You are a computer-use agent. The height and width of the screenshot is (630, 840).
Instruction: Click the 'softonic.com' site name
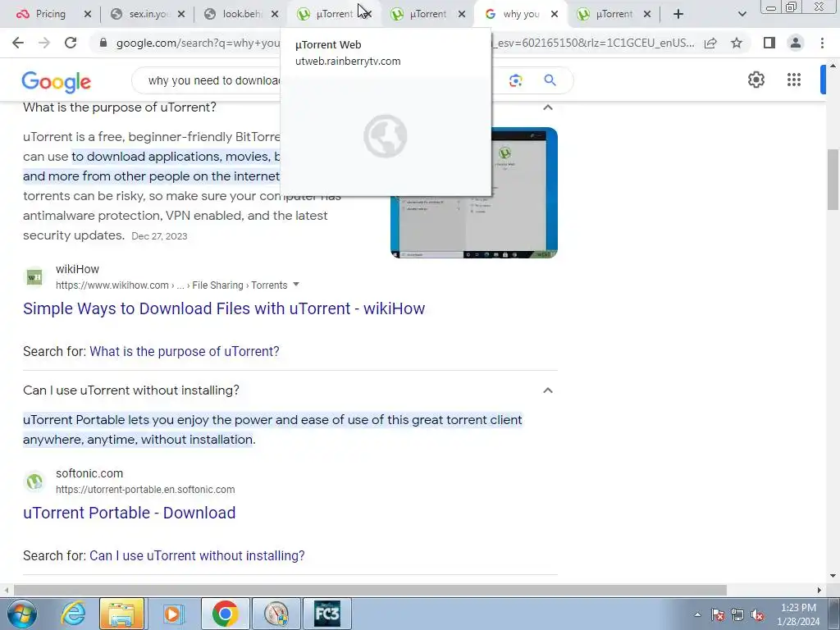(89, 473)
